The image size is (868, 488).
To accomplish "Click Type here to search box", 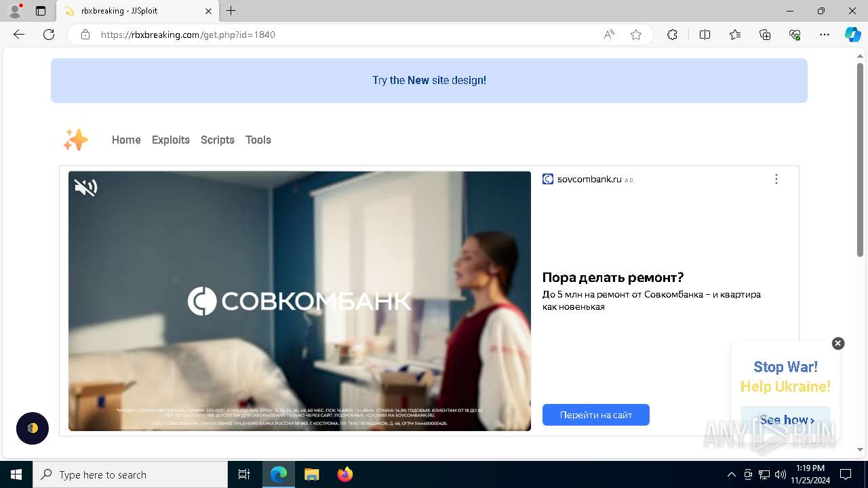I will pos(130,474).
